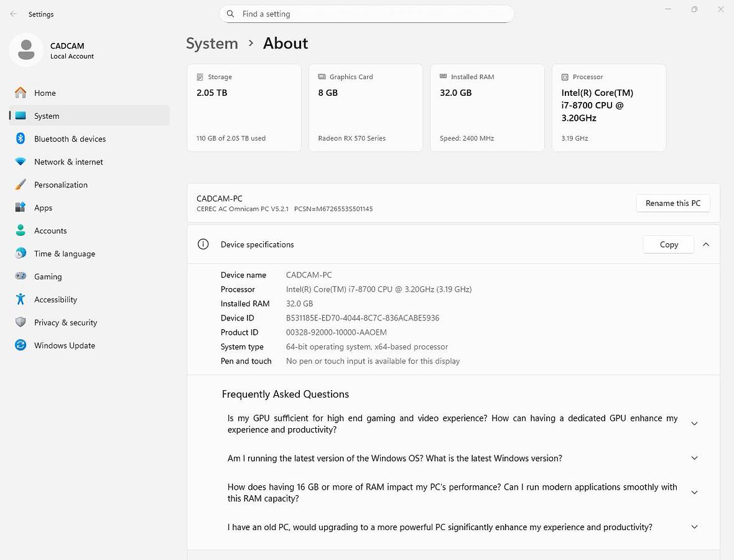Open the Gaming controller icon
This screenshot has width=734, height=560.
(21, 276)
